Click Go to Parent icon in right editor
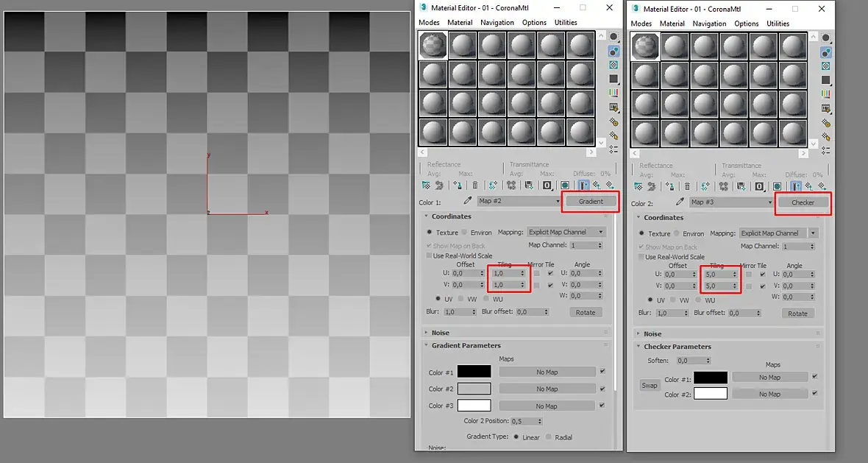The height and width of the screenshot is (463, 868). [808, 186]
